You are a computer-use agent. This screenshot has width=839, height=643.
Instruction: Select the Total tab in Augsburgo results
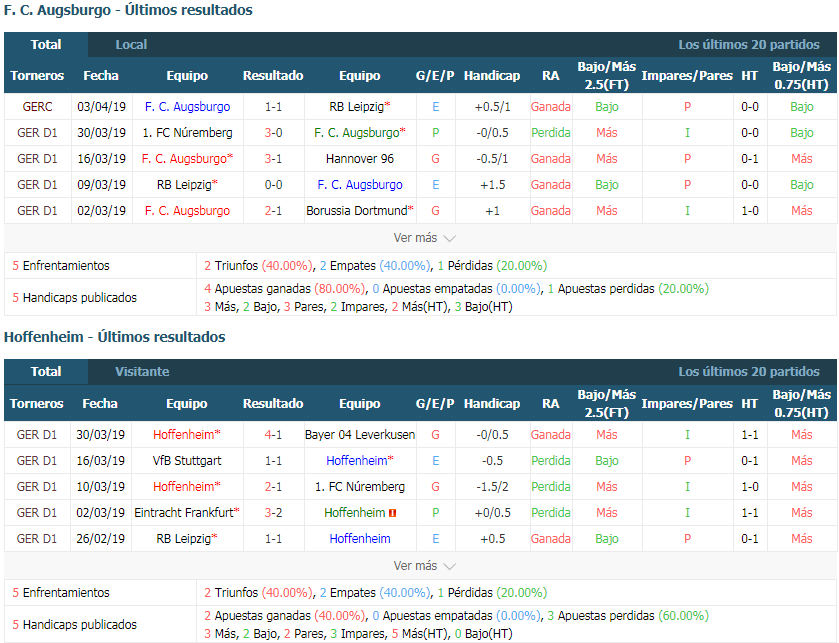tap(46, 44)
